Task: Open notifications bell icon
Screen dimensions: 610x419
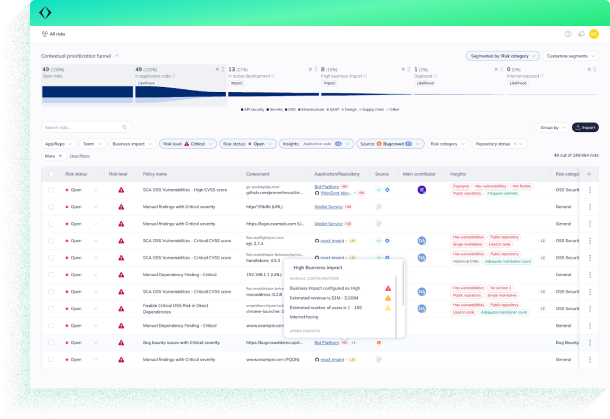Action: [x=581, y=34]
